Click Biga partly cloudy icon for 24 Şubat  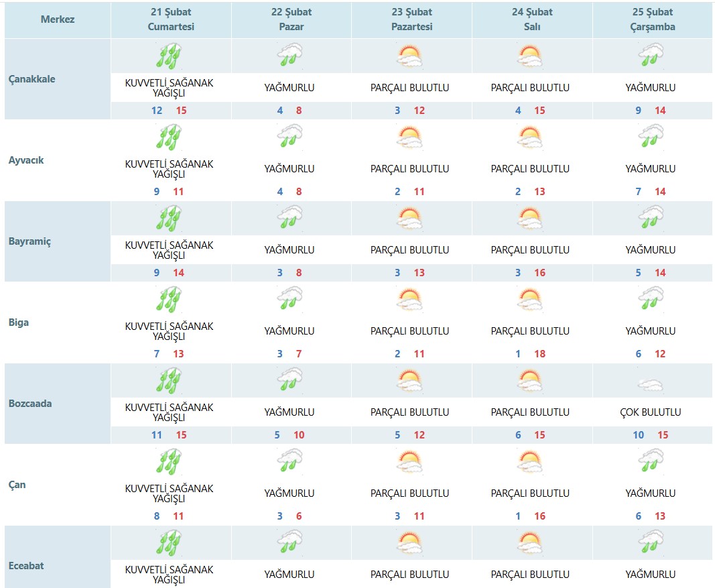pyautogui.click(x=530, y=300)
